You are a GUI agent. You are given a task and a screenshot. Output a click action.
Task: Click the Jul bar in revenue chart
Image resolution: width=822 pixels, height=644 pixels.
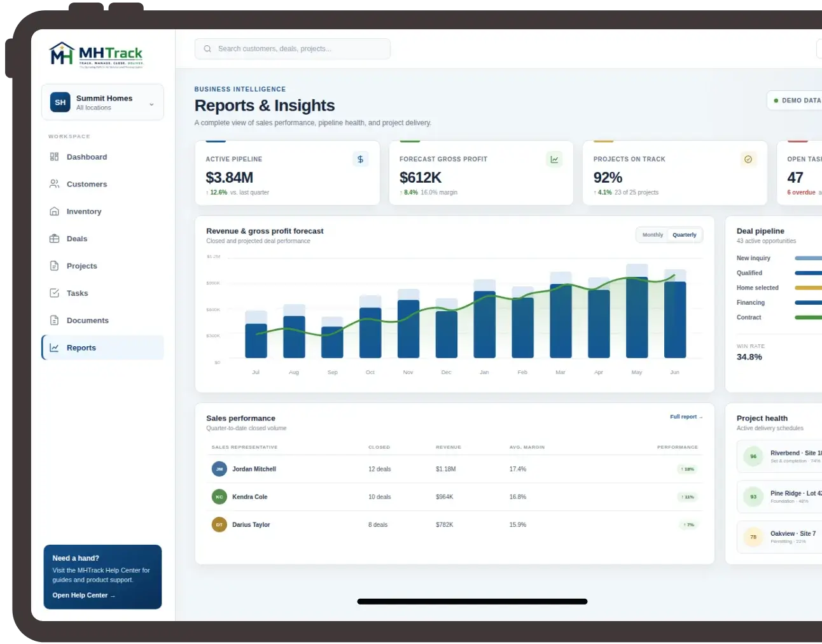coord(256,340)
